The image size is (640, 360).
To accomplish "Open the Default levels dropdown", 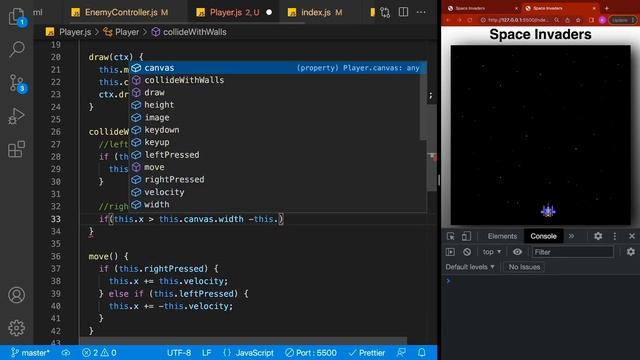I will click(x=470, y=267).
